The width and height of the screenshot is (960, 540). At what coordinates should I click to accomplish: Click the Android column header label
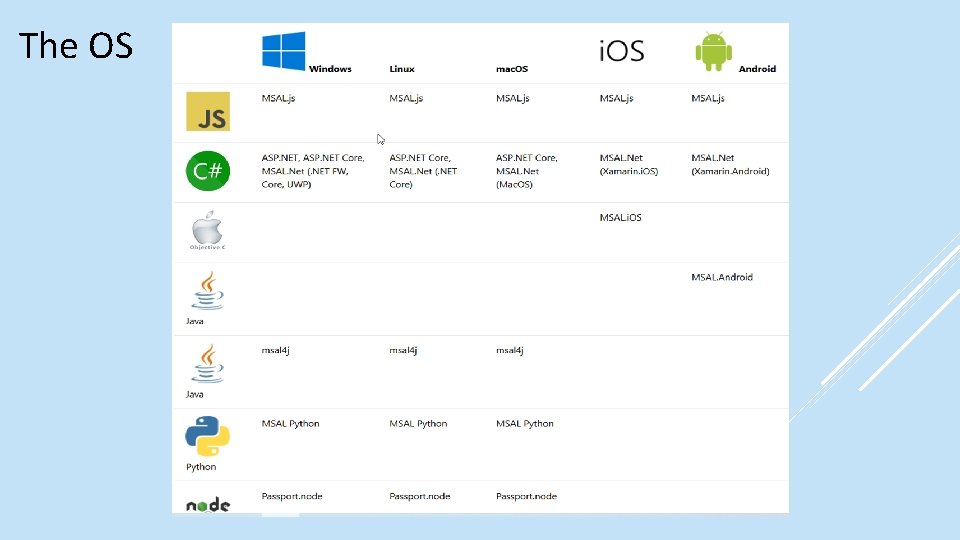coord(757,69)
